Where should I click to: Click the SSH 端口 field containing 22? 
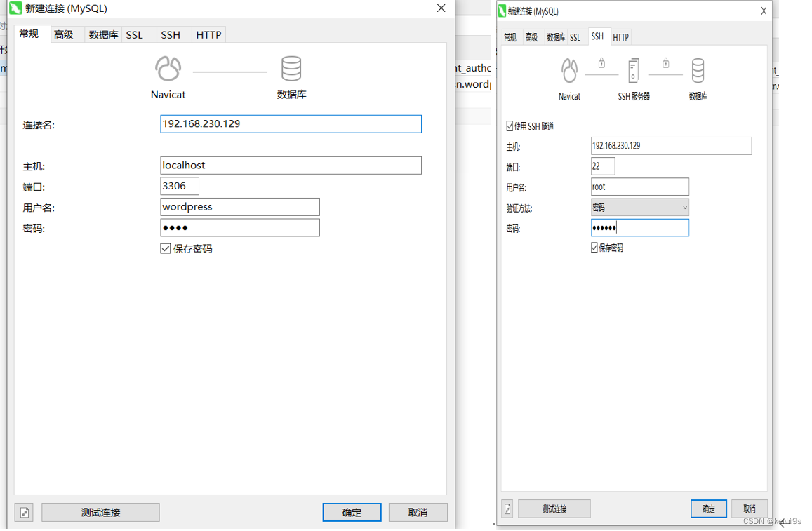[603, 166]
